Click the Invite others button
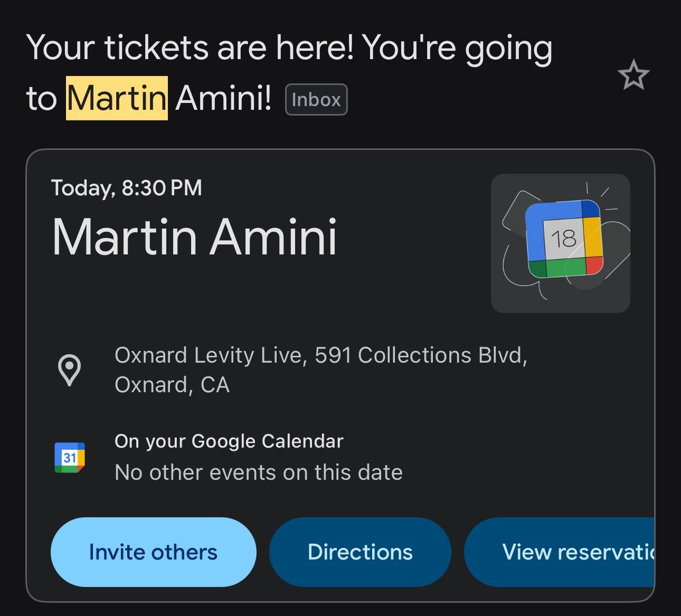681x616 pixels. click(153, 552)
